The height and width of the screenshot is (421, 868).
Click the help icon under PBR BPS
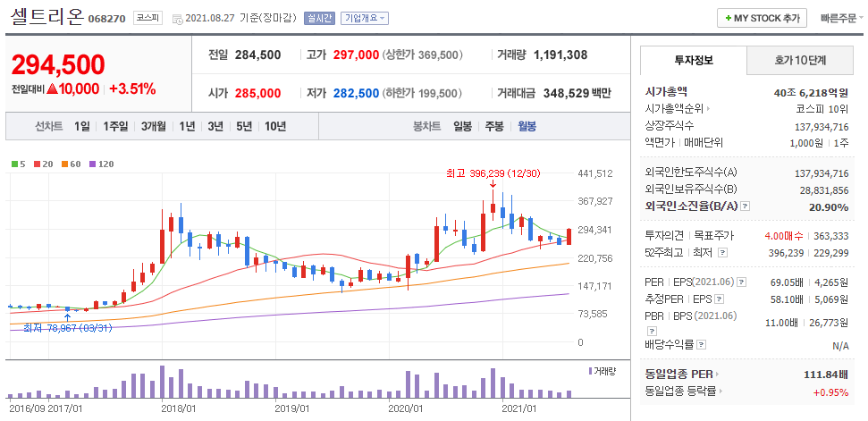point(652,332)
